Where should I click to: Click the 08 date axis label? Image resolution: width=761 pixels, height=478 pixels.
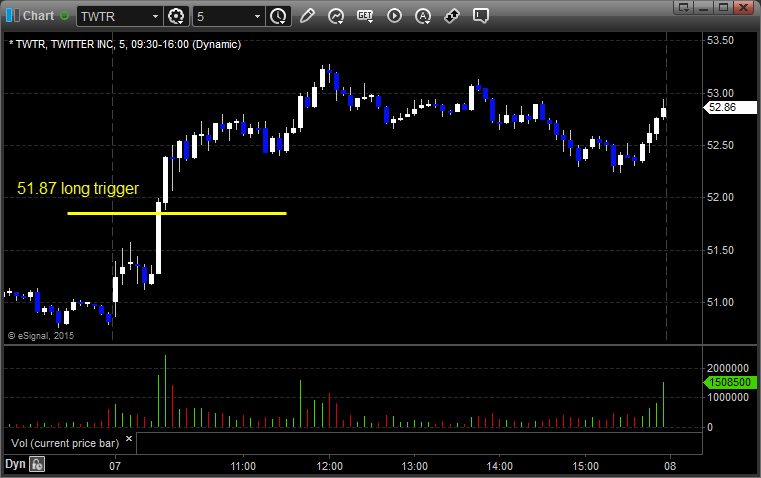point(670,466)
